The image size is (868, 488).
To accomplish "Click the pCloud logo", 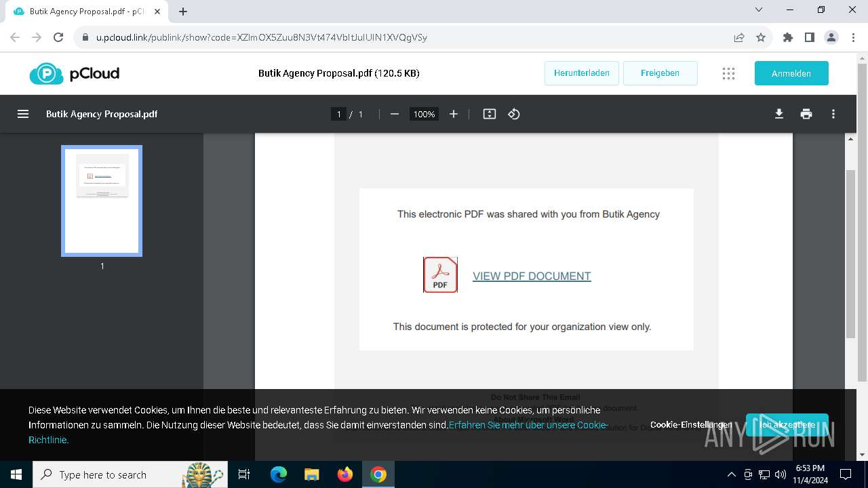I will click(75, 73).
